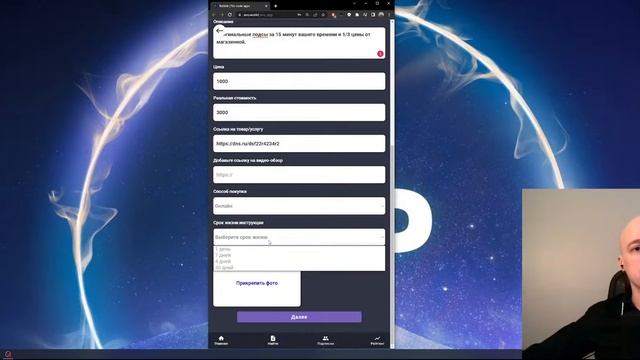Viewport: 640px width, 360px height.
Task: Click the profile avatar in browser toolbar
Action: pos(381,15)
